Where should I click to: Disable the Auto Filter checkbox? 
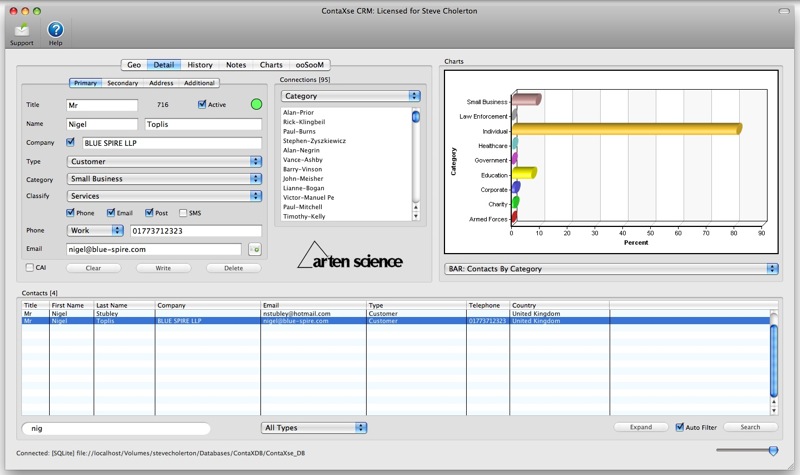click(x=681, y=427)
